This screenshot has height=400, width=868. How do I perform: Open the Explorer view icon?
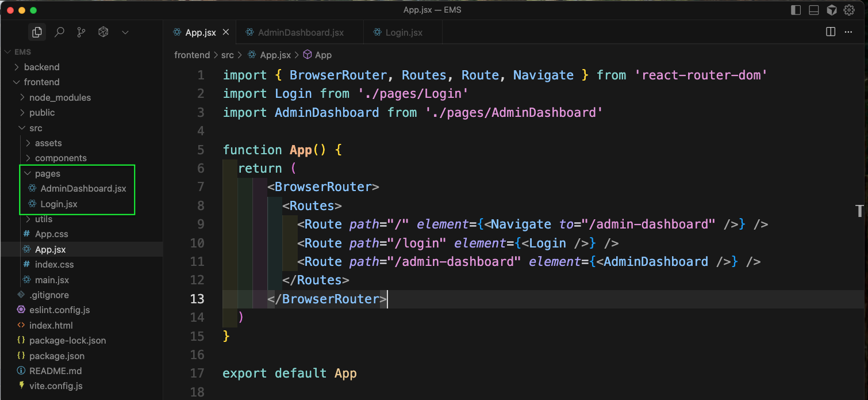pyautogui.click(x=37, y=32)
